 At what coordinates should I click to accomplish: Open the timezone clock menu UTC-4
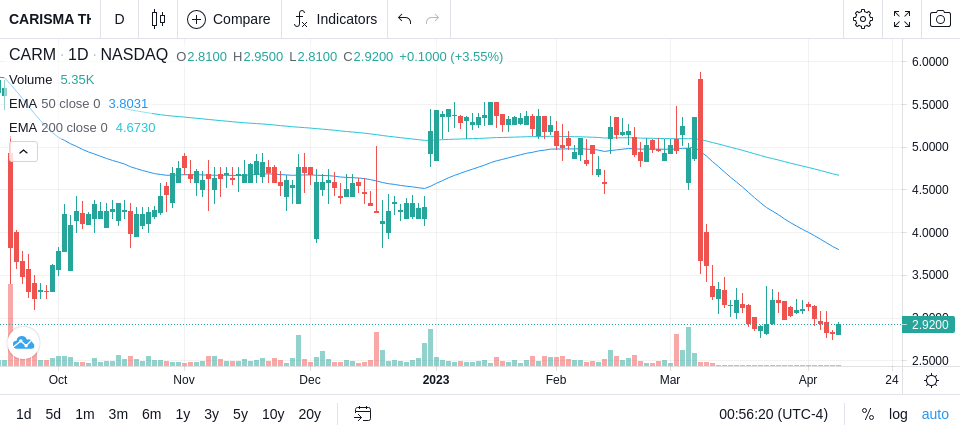[x=773, y=414]
